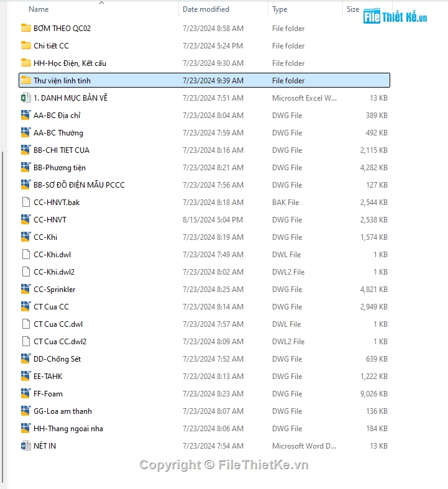Image resolution: width=448 pixels, height=489 pixels.
Task: Select the file name BB-Phương tiện
Action: click(x=60, y=168)
